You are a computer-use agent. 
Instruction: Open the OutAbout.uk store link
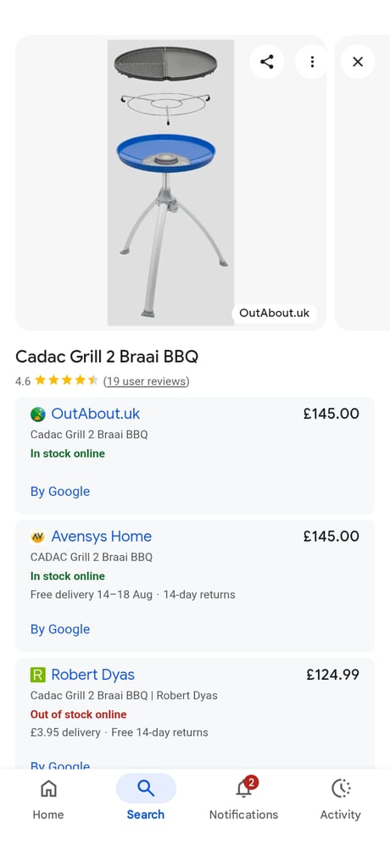pos(95,414)
